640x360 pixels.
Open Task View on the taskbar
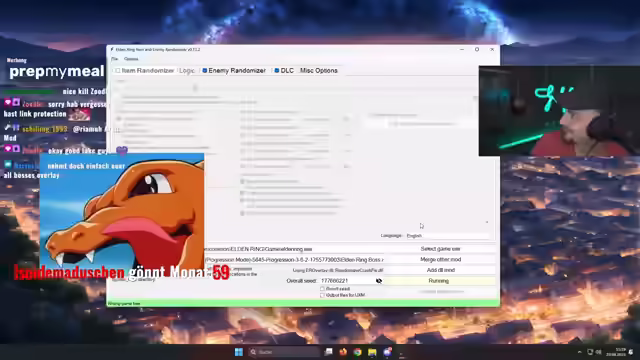click(328, 352)
